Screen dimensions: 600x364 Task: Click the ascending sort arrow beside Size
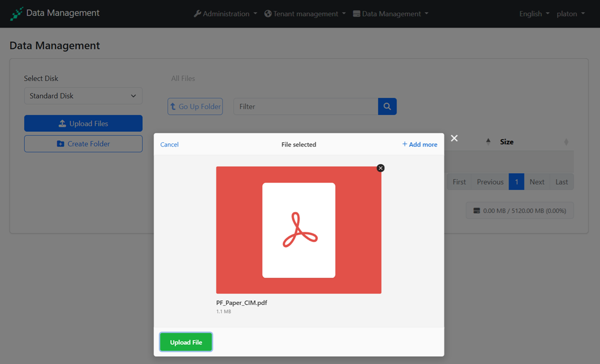[488, 141]
